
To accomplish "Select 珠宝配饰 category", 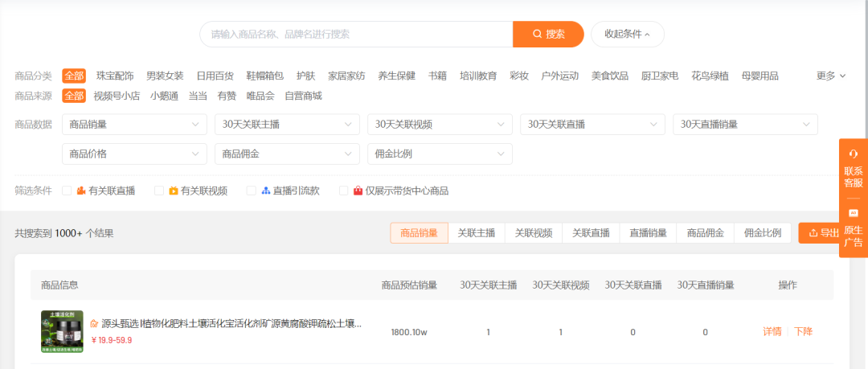I will [115, 76].
